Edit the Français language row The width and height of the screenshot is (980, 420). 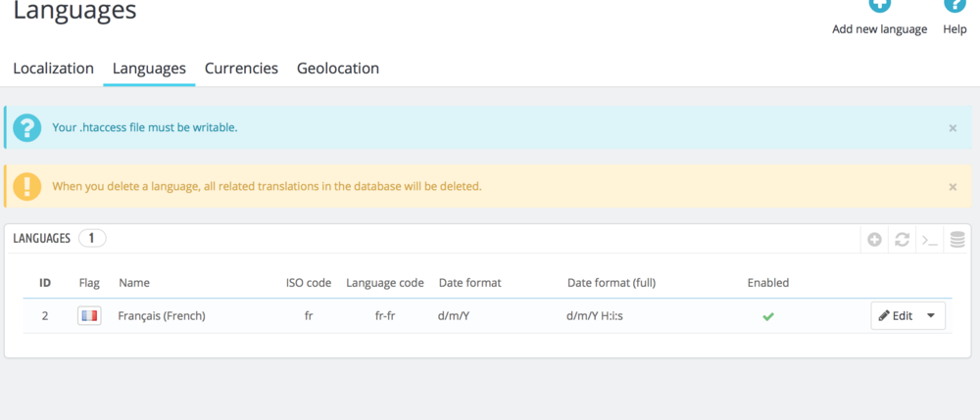tap(896, 316)
